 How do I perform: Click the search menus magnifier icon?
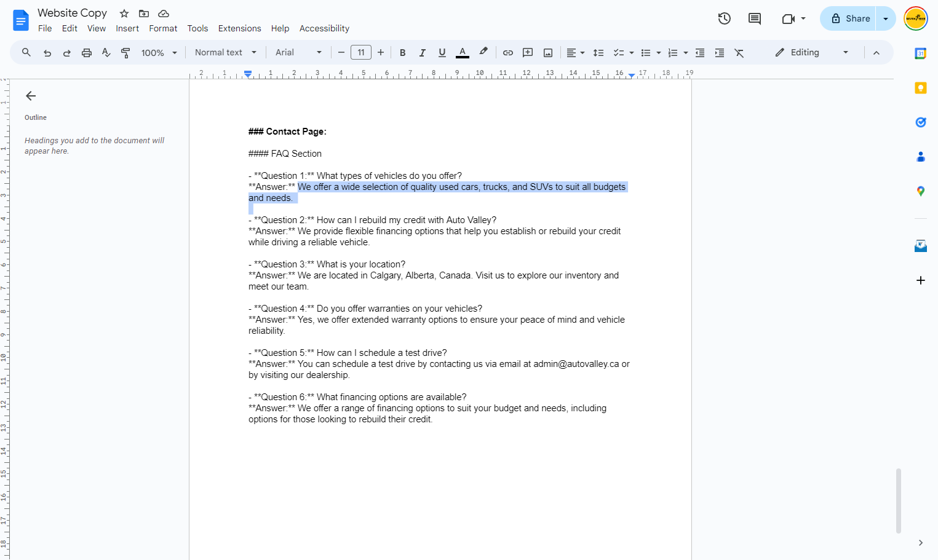pyautogui.click(x=26, y=53)
